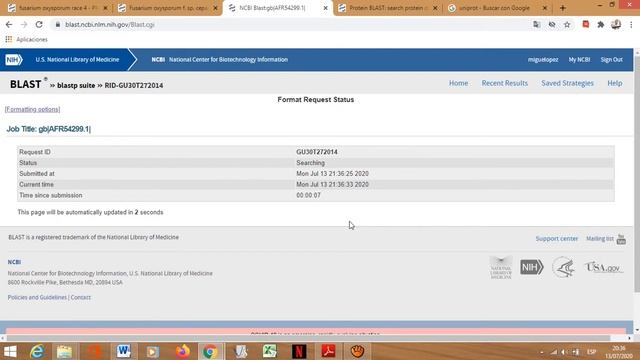Screen dimensions: 640x360
Task: Click the Status value Searching
Action: pyautogui.click(x=311, y=163)
